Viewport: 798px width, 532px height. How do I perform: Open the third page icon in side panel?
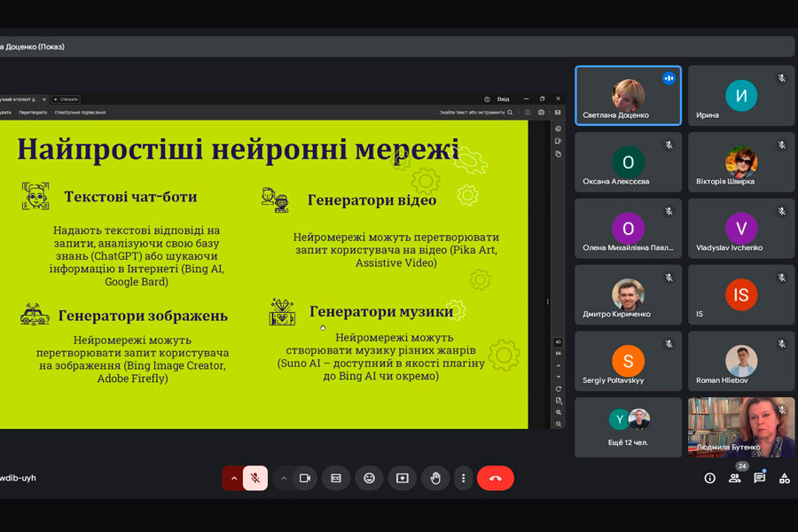[x=559, y=153]
